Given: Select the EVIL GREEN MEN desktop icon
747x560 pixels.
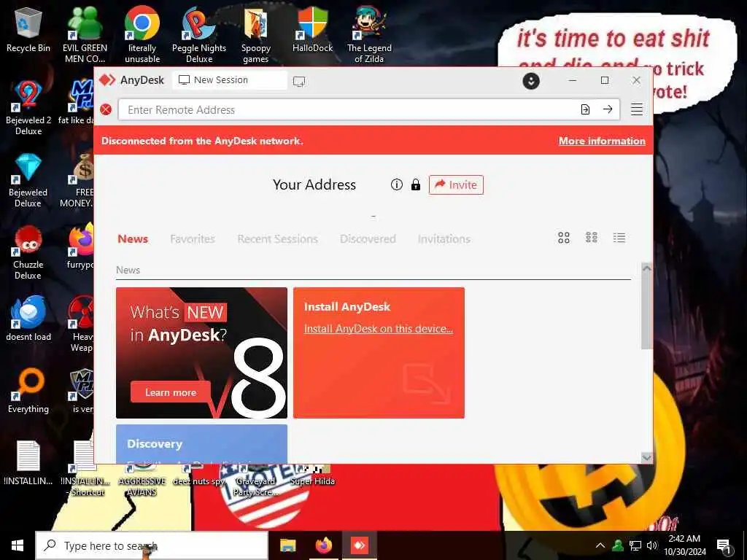Looking at the screenshot, I should (85, 35).
